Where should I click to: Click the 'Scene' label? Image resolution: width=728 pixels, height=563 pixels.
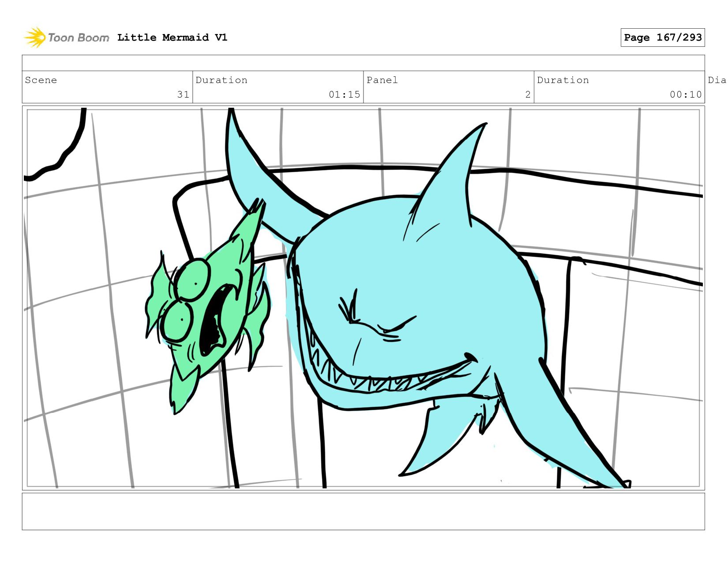click(41, 80)
